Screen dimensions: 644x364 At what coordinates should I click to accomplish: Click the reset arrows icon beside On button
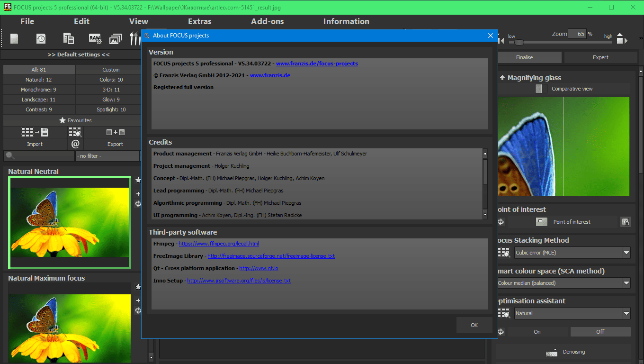pos(501,332)
